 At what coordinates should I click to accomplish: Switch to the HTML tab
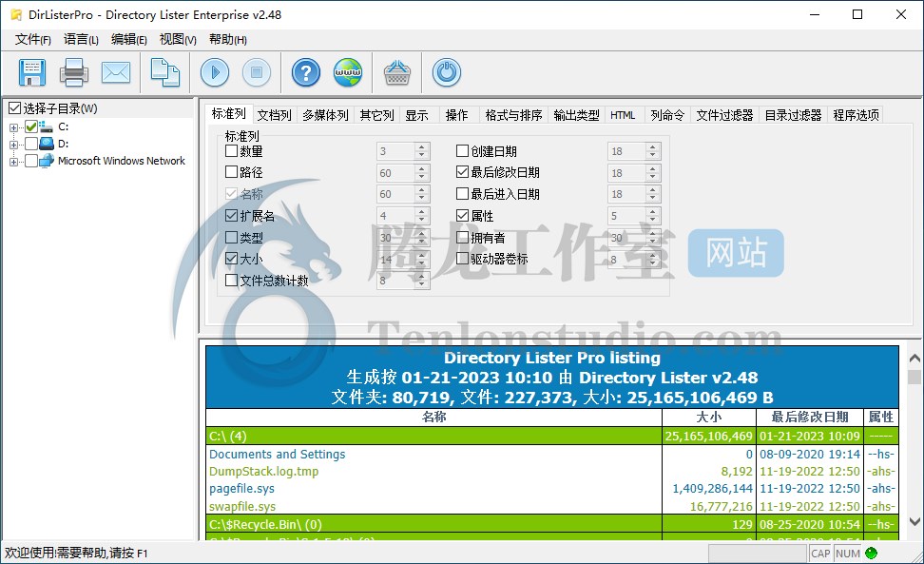click(623, 115)
